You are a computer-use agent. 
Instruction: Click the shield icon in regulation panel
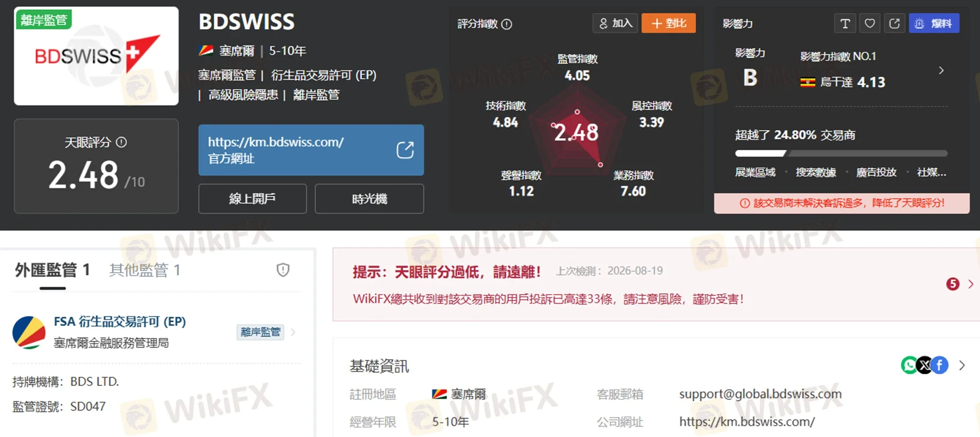[x=283, y=270]
